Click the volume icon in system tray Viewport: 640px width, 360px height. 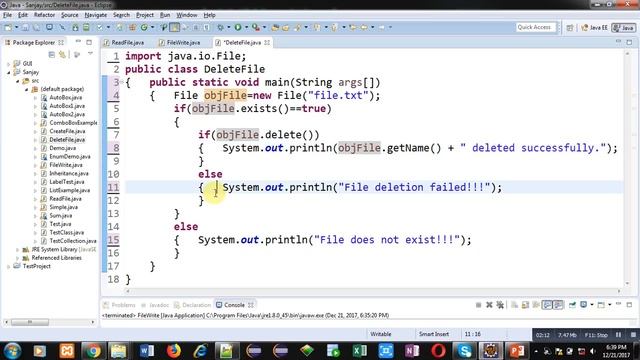593,351
